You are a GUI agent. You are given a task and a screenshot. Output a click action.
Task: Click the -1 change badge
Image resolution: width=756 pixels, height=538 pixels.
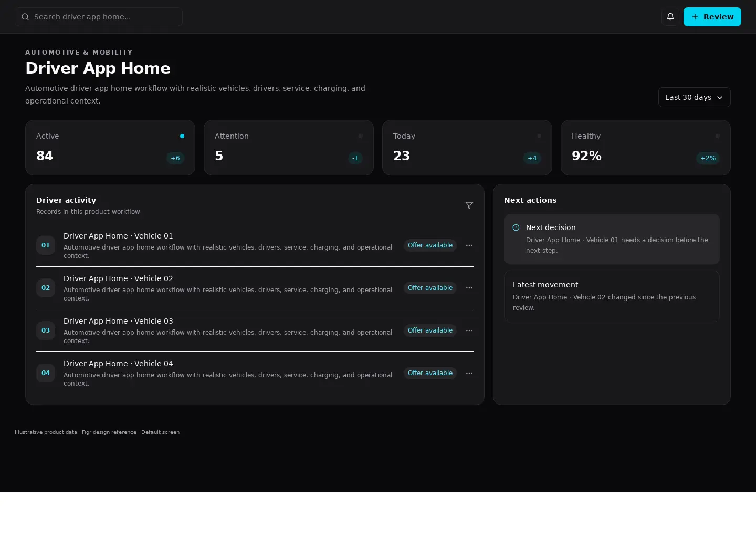point(355,158)
